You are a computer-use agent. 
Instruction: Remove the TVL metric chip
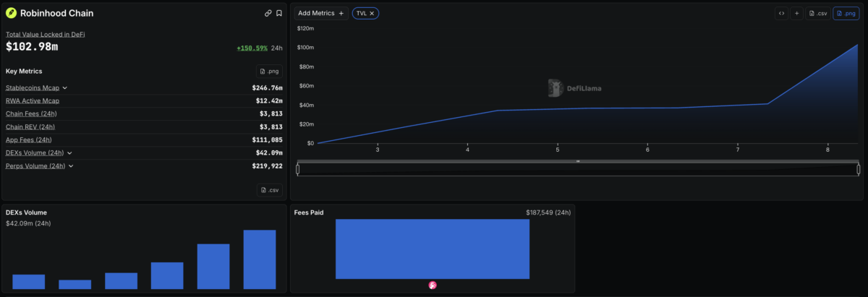pyautogui.click(x=373, y=13)
